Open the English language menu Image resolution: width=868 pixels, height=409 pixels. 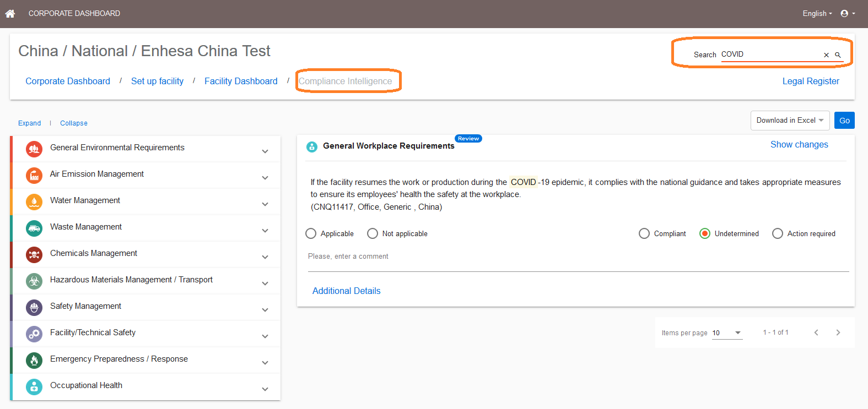817,13
